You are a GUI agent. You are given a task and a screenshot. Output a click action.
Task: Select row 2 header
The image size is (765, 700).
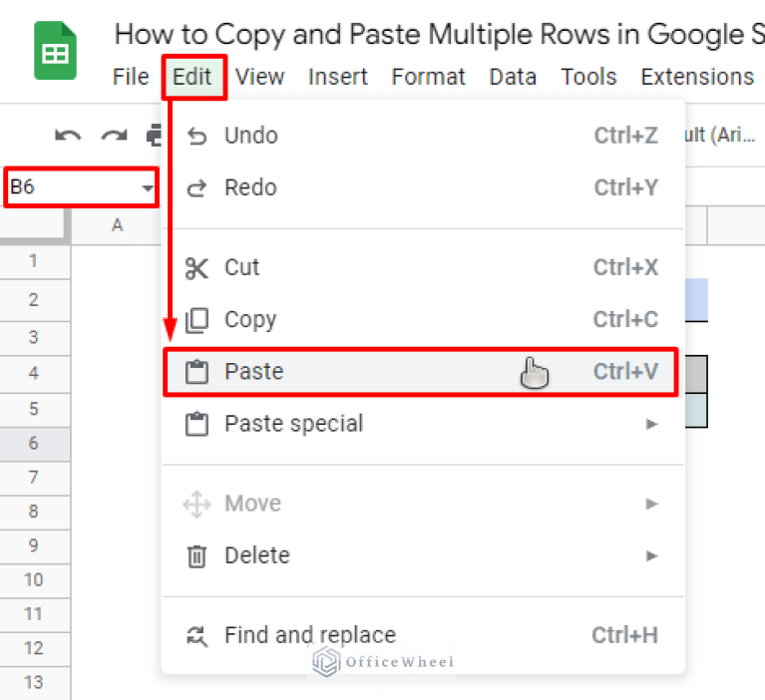click(x=33, y=300)
